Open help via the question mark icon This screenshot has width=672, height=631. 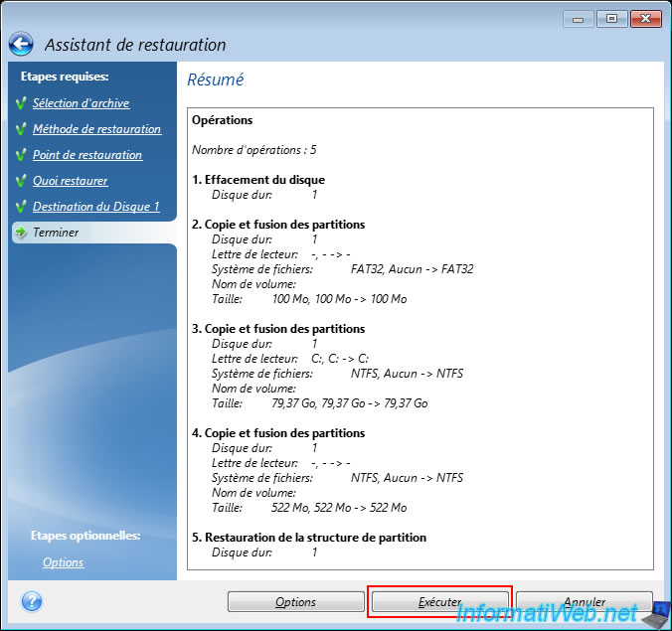tap(32, 601)
